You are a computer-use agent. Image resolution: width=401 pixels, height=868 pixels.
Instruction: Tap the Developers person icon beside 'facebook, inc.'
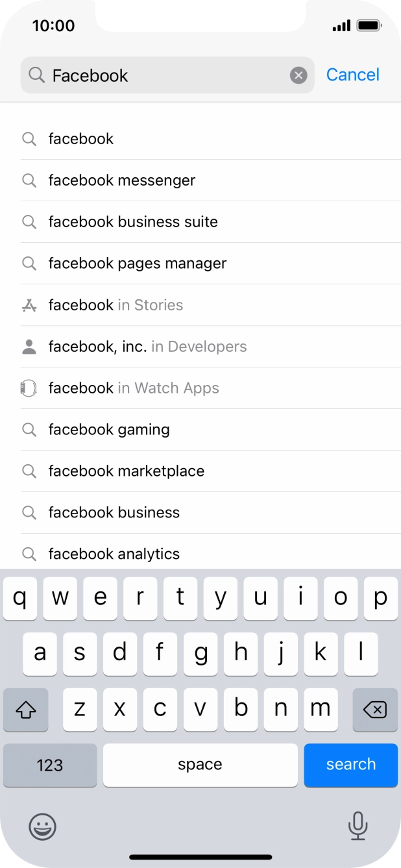point(29,347)
